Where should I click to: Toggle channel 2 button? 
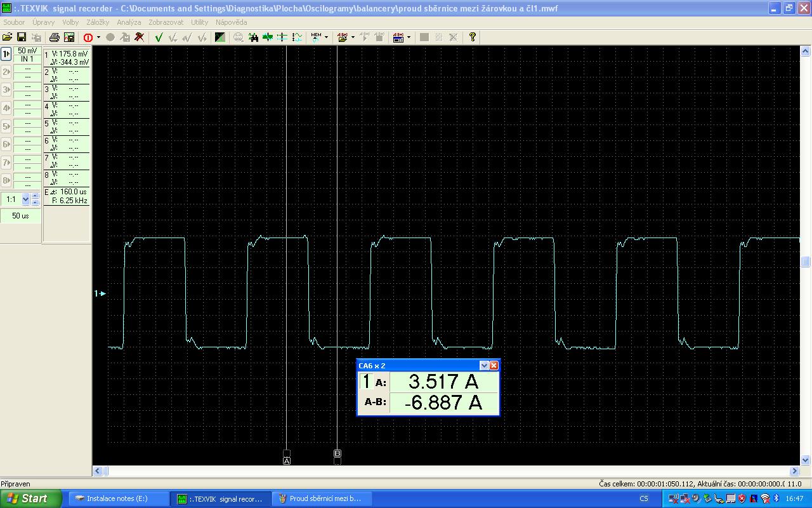(x=6, y=72)
